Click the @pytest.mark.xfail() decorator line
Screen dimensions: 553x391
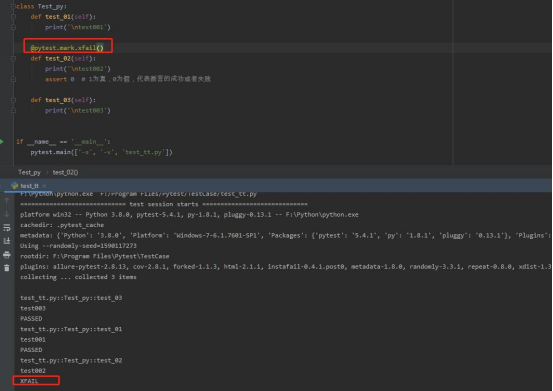67,48
